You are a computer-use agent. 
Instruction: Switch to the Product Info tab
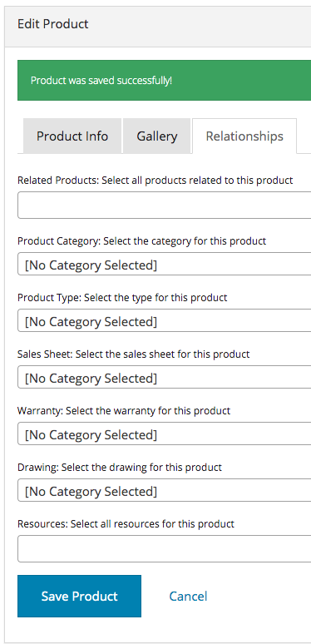72,136
